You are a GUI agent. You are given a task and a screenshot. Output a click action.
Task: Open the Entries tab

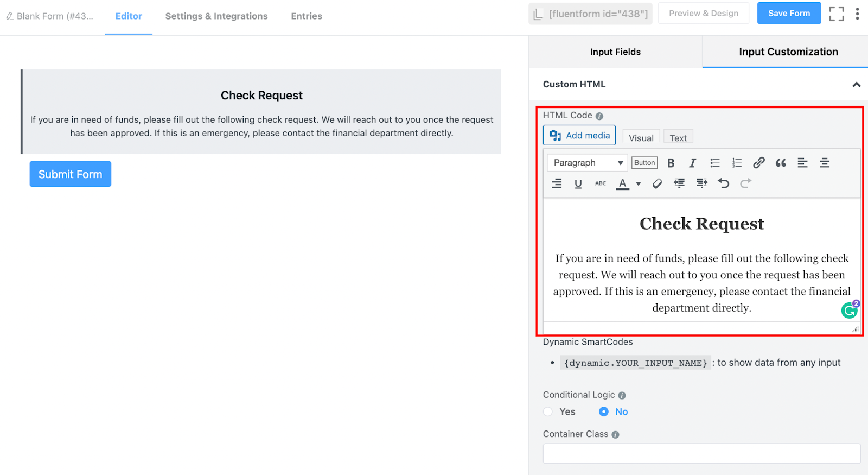[307, 16]
